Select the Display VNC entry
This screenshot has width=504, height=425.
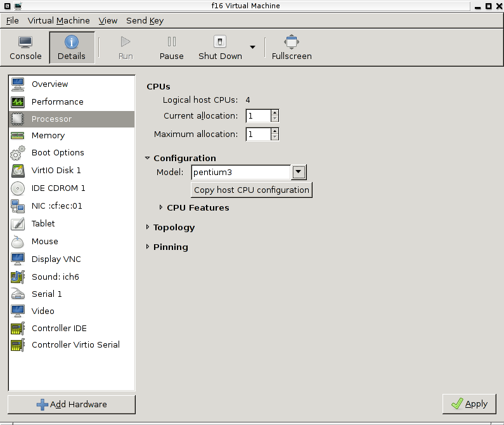tap(56, 259)
